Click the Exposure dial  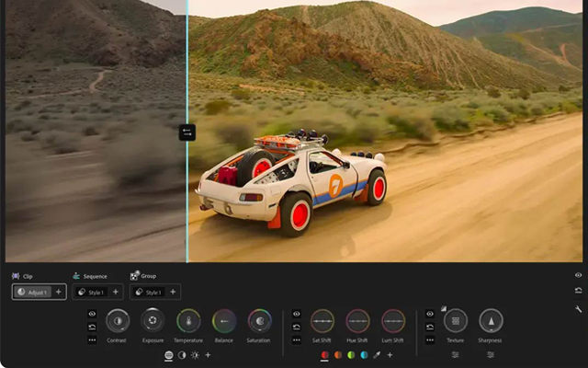pyautogui.click(x=153, y=320)
